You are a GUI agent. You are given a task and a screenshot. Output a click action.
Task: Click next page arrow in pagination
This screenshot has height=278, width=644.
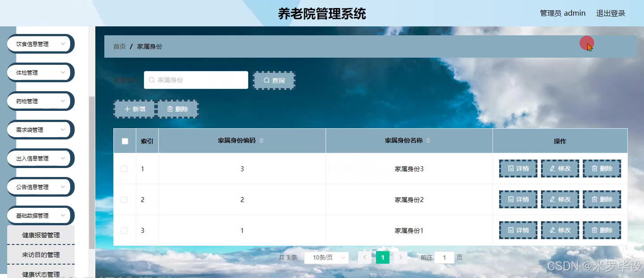(x=401, y=257)
